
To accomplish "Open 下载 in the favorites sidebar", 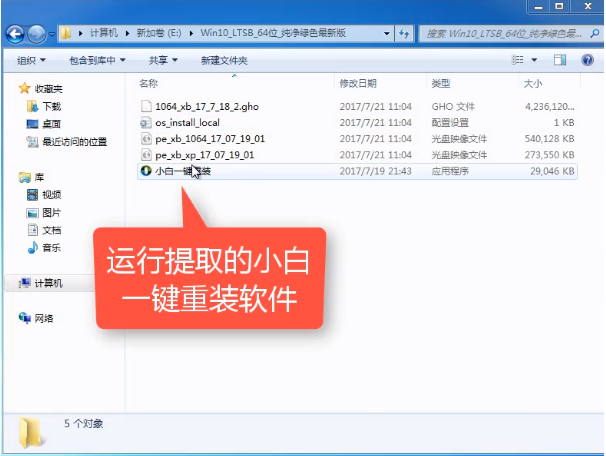I will click(x=50, y=106).
